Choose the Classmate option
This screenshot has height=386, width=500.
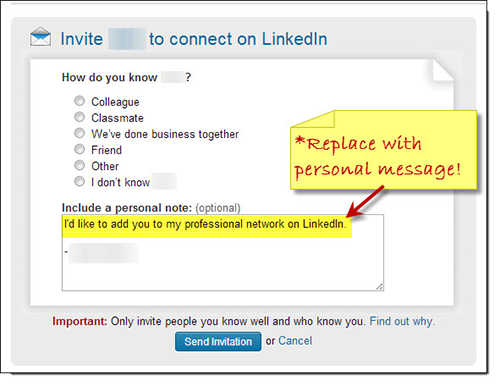79,117
